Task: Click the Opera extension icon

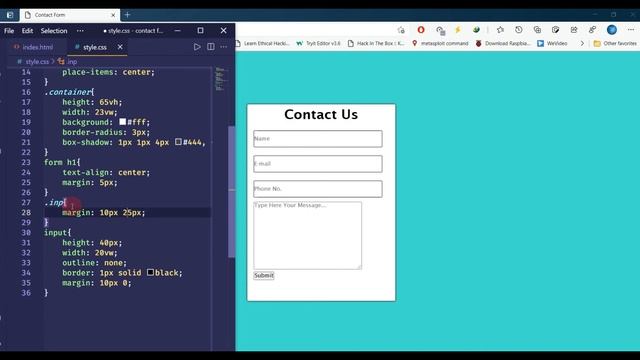Action: [x=421, y=30]
